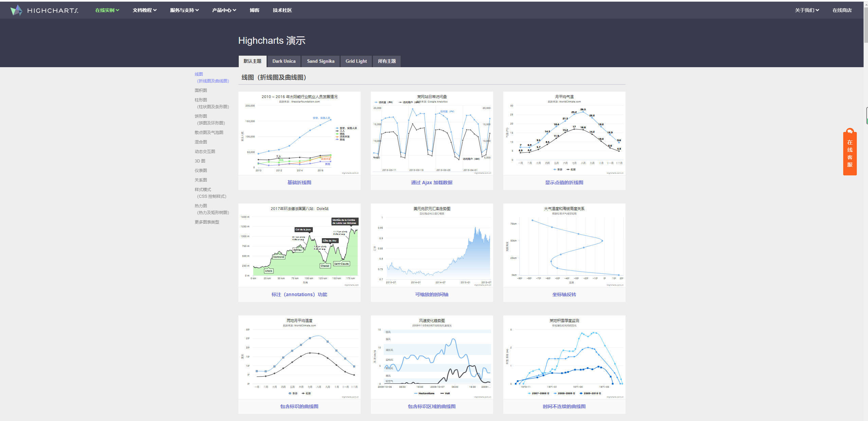The height and width of the screenshot is (421, 868).
Task: Open 散点图及气泡图 category
Action: [x=209, y=132]
